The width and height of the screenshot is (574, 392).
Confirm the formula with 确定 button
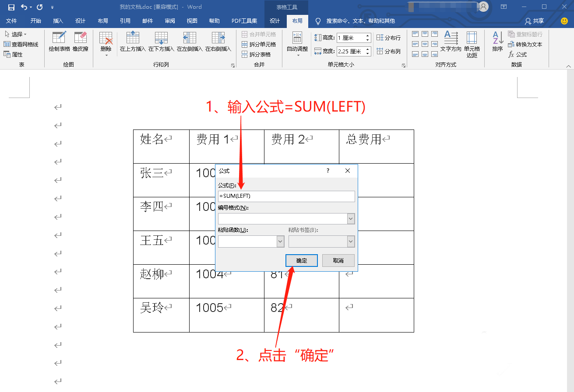pos(301,260)
